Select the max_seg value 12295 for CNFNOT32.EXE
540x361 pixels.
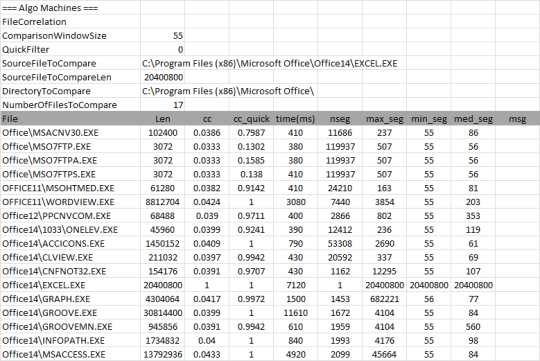pos(384,271)
